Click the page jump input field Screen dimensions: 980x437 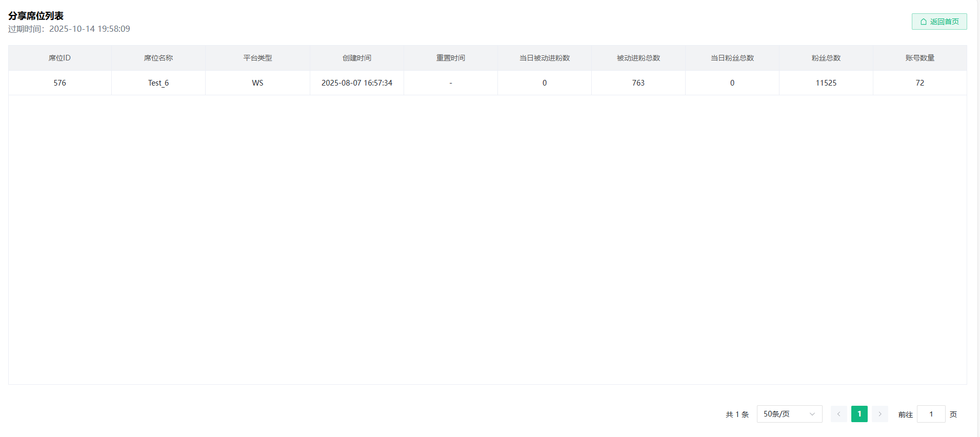point(931,414)
